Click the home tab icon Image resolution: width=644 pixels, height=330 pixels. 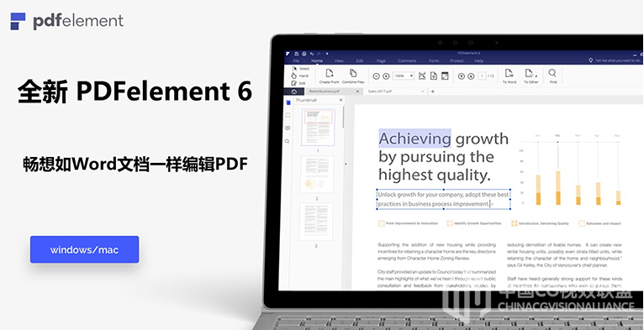(294, 92)
